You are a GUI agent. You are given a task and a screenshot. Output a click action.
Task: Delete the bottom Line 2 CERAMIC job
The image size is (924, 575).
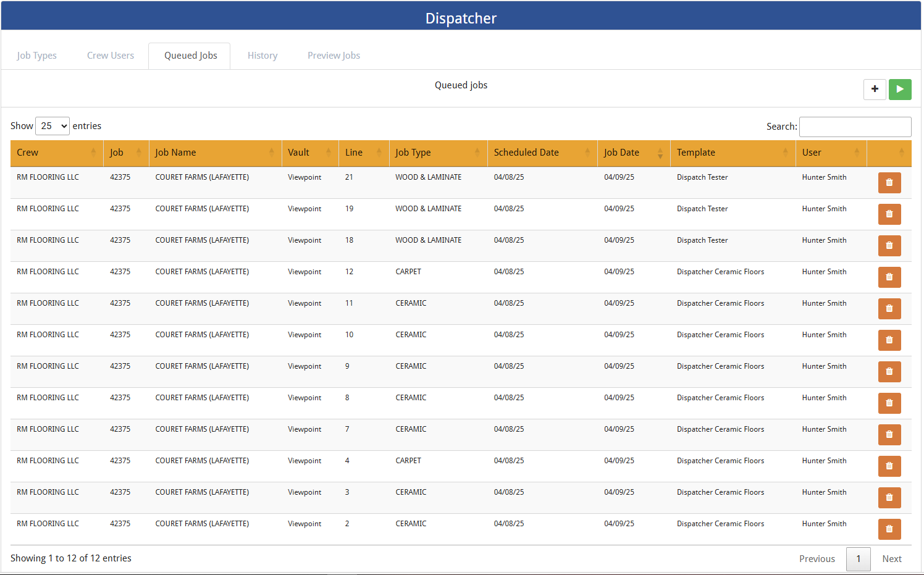tap(889, 529)
